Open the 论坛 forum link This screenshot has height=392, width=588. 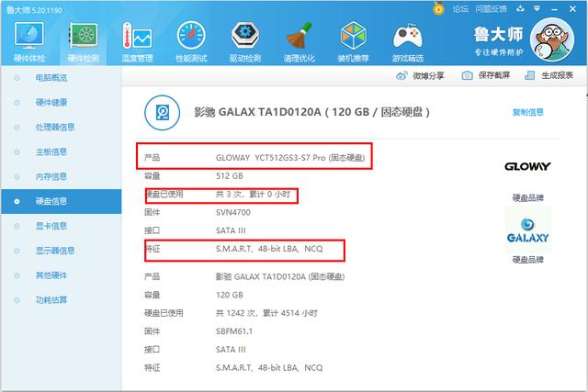460,8
